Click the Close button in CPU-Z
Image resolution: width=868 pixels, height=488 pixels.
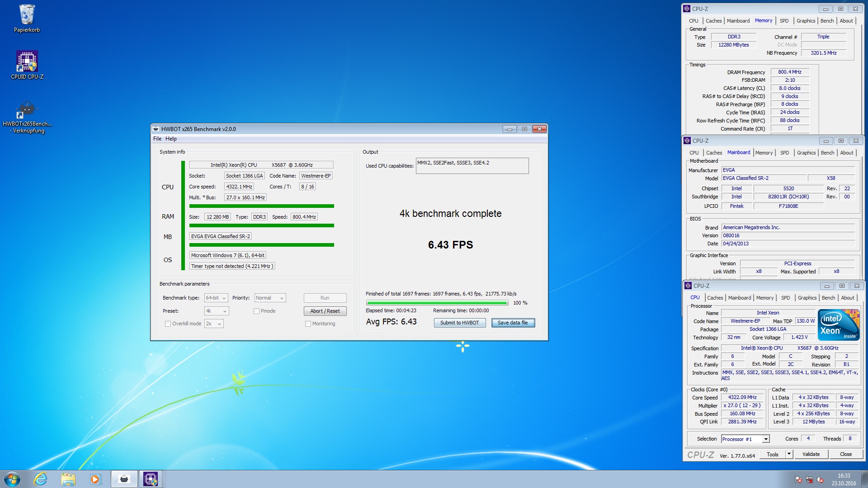click(846, 454)
